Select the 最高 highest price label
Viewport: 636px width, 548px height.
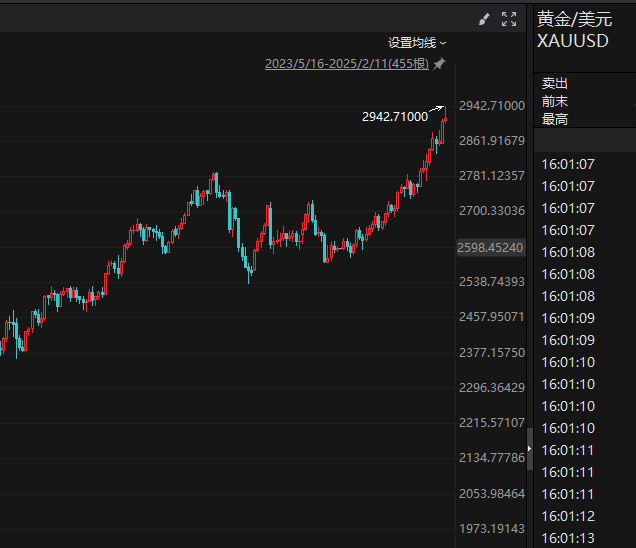(x=554, y=119)
